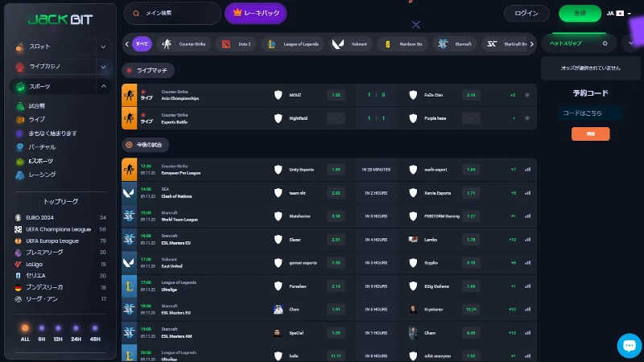Collapse the Sports section chevron

[103, 86]
